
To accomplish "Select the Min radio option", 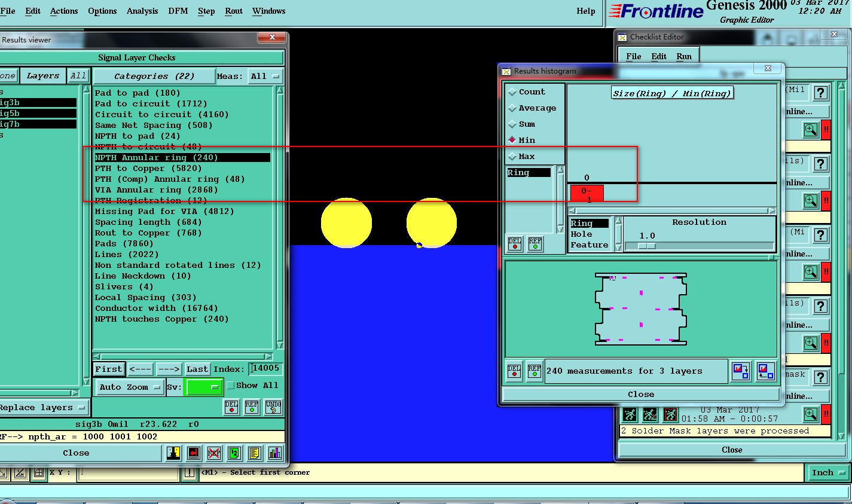I will click(x=521, y=140).
